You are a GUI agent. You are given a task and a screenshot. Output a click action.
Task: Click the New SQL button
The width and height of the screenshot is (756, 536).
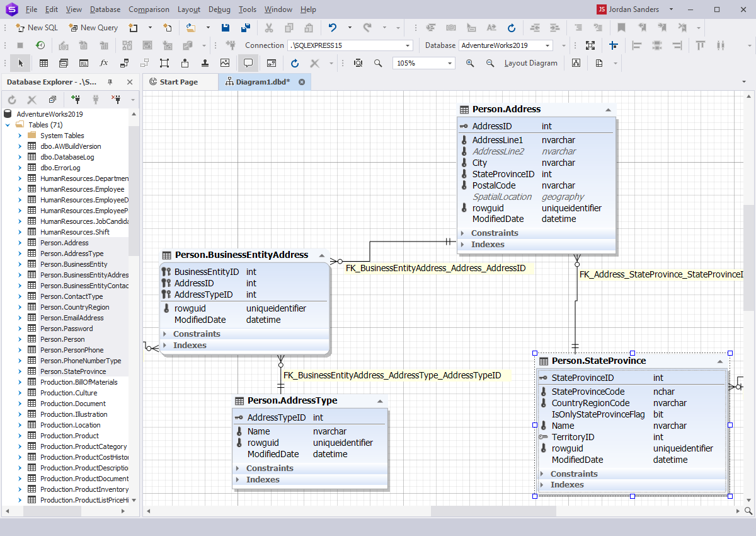point(37,28)
